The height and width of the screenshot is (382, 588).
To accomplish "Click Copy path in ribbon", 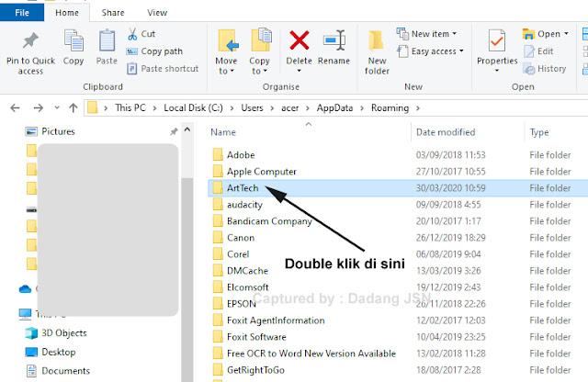I will (x=154, y=51).
